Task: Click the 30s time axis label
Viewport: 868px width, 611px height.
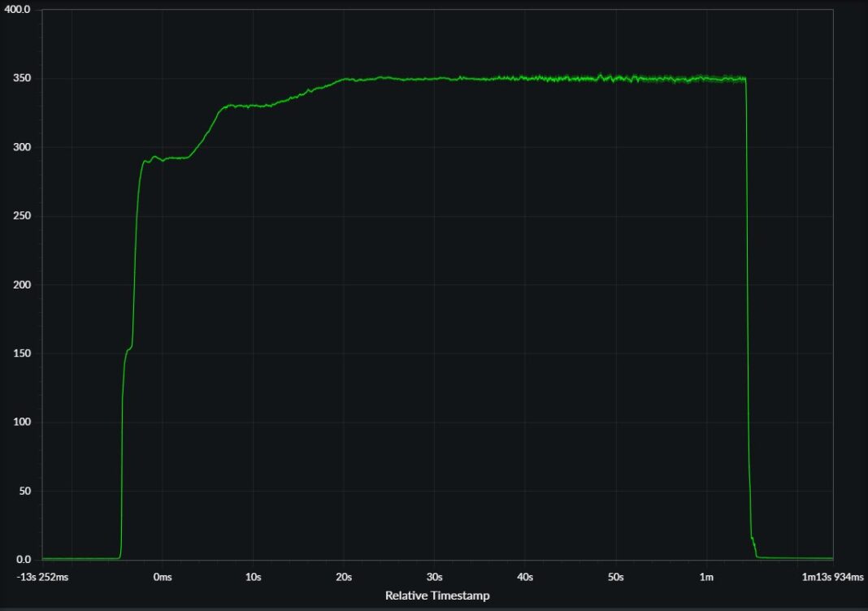Action: pos(434,577)
